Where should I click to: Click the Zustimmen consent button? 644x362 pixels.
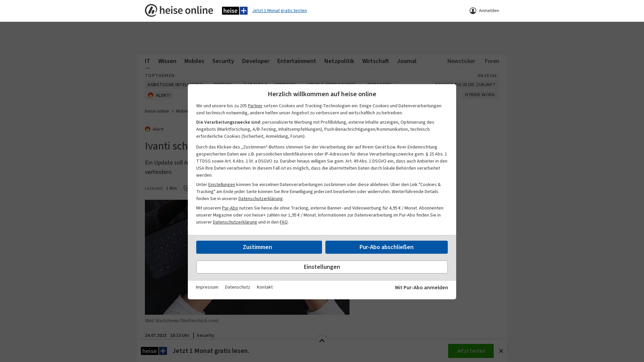(x=259, y=247)
